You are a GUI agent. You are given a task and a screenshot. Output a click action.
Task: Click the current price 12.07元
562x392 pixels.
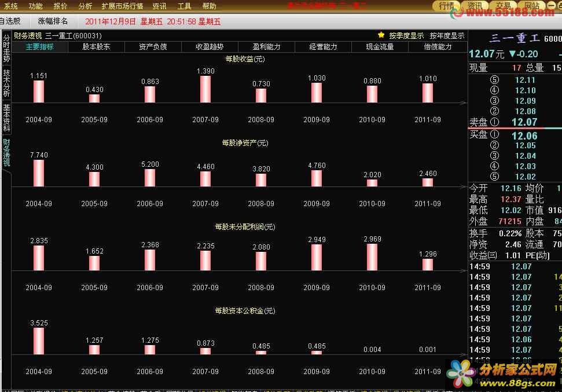point(486,54)
